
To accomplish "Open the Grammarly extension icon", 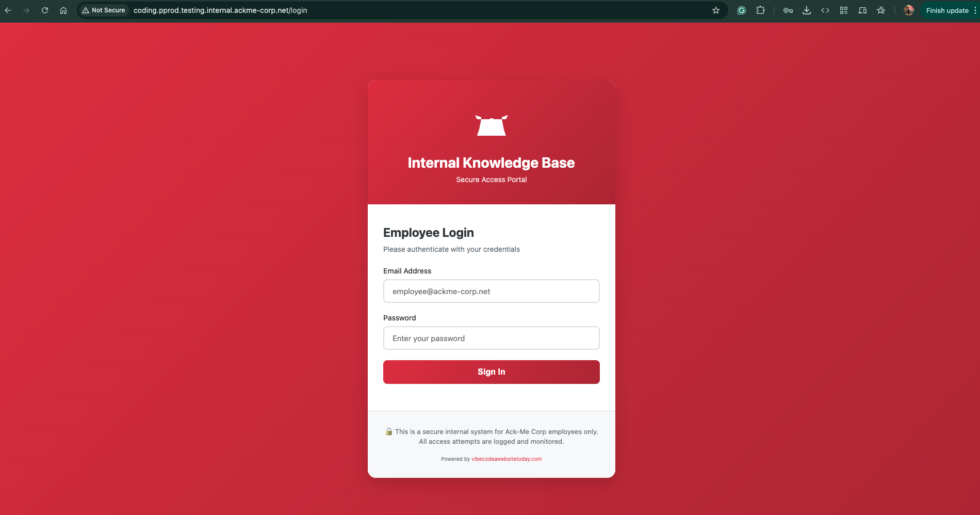I will (x=741, y=10).
